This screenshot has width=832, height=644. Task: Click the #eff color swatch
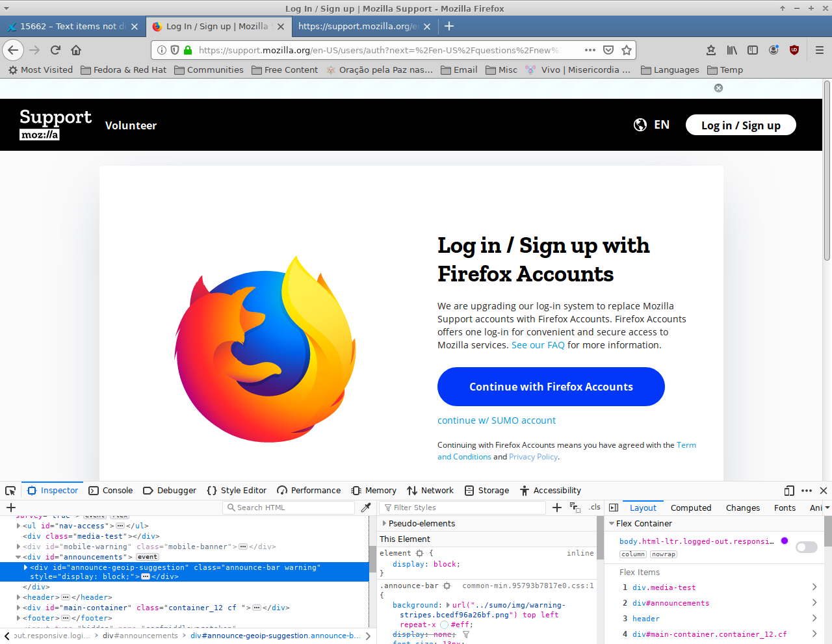(x=445, y=625)
